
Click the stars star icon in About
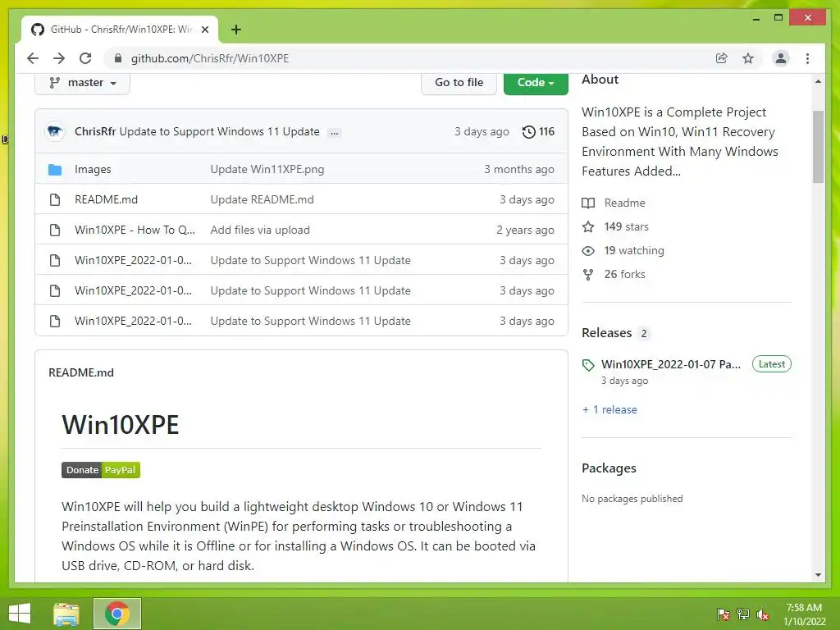(588, 226)
